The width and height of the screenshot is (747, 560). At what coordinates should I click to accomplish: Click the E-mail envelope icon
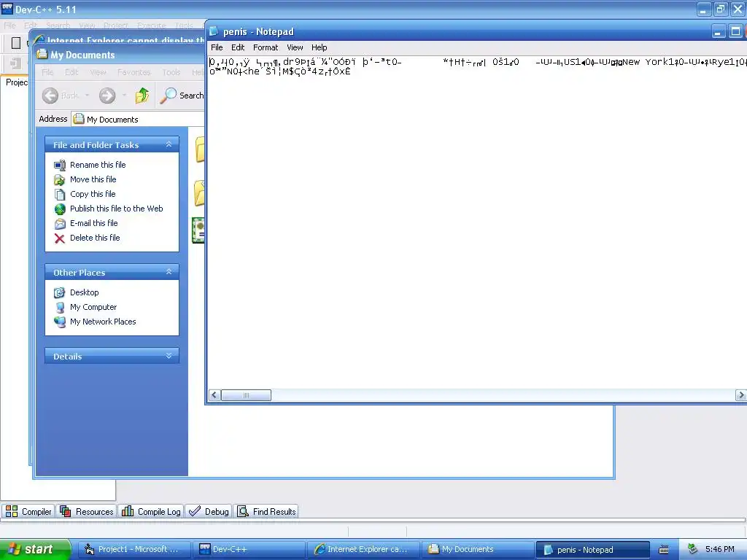pos(60,223)
